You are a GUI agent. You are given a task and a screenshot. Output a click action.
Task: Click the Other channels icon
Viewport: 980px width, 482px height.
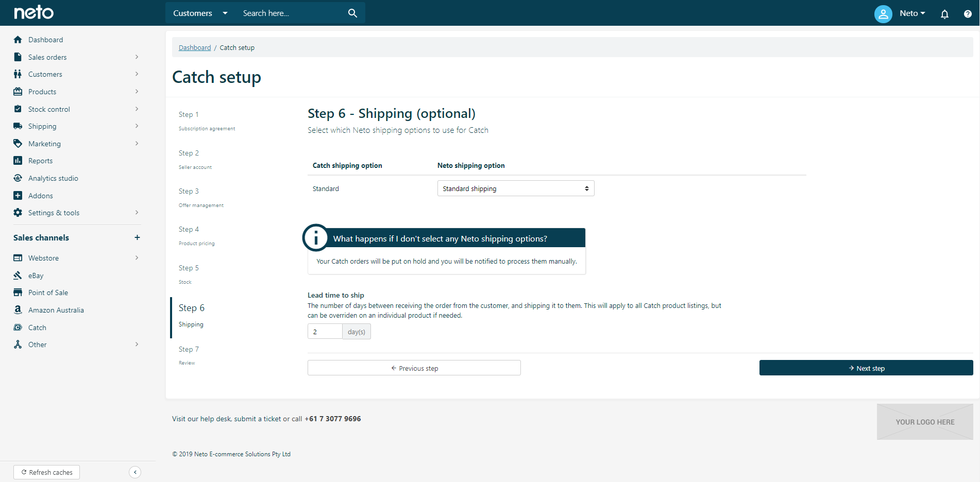(x=18, y=345)
